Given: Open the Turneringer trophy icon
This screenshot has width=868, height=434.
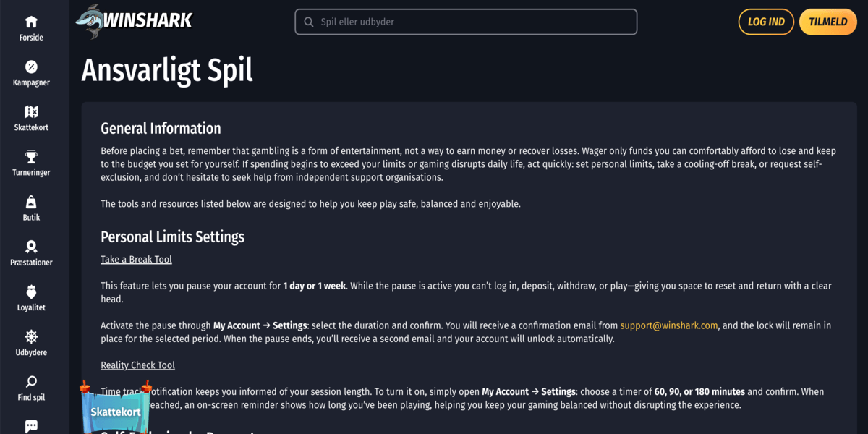Looking at the screenshot, I should tap(31, 157).
